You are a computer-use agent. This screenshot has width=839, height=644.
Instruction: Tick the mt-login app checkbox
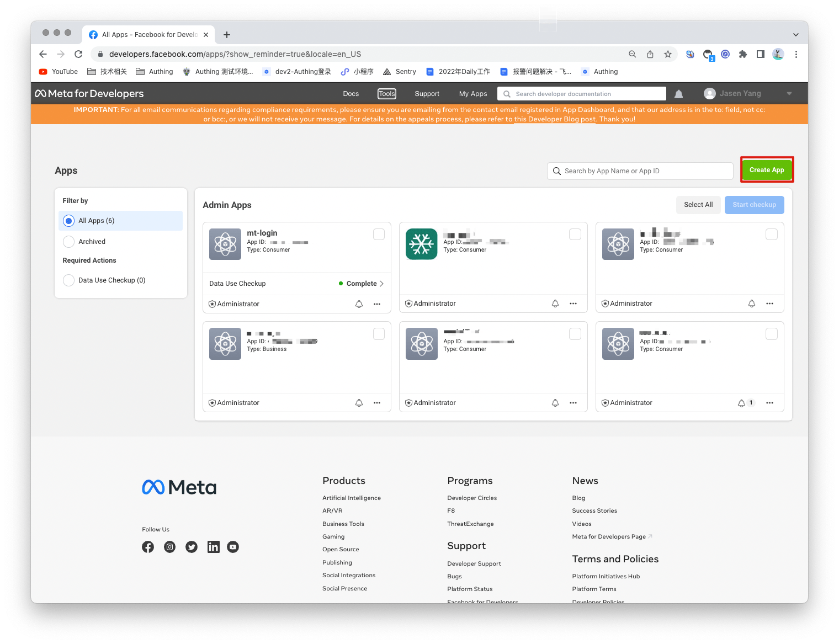(379, 235)
